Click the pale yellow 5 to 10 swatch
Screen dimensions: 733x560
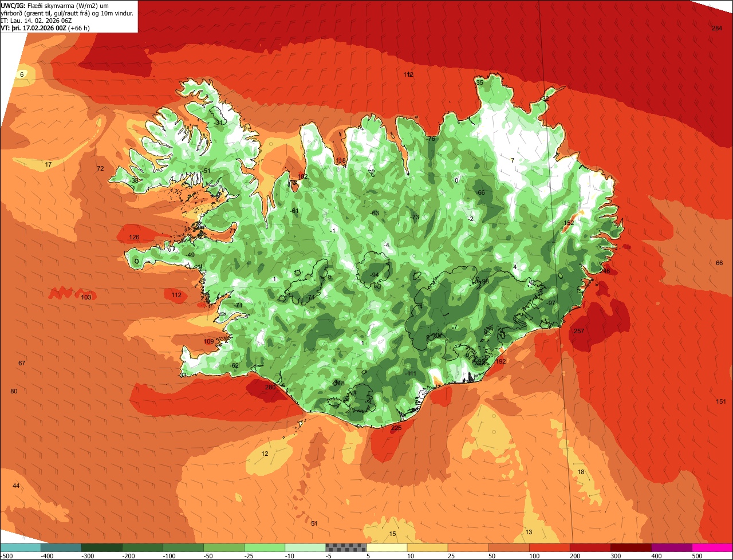[387, 547]
